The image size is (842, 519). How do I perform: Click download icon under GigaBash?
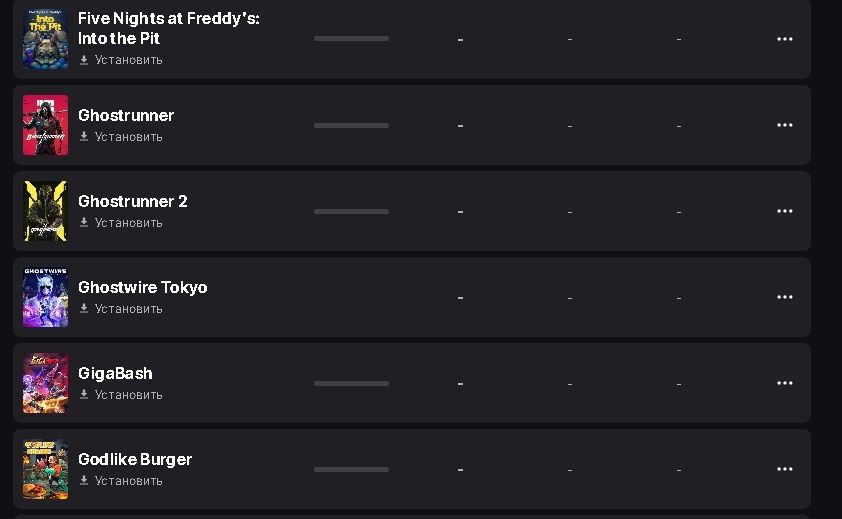tap(84, 395)
